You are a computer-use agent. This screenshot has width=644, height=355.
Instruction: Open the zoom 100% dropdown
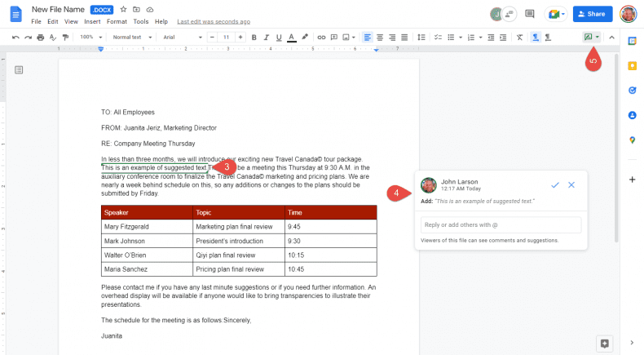pos(89,38)
